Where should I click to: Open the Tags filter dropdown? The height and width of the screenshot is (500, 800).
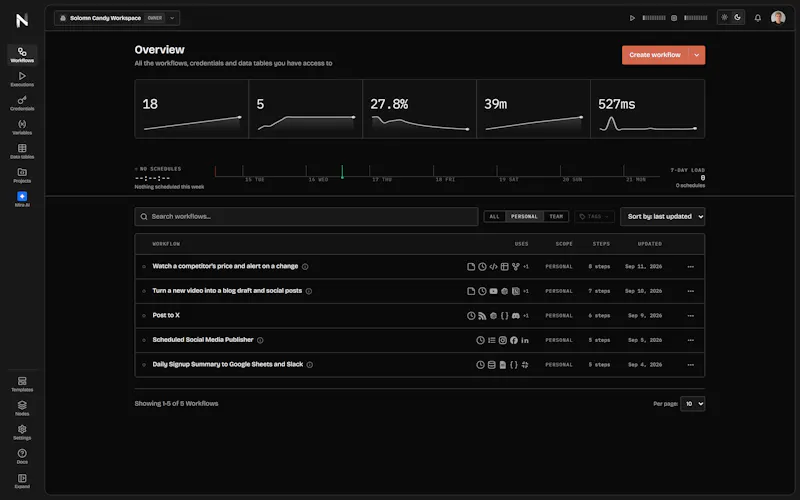pyautogui.click(x=594, y=217)
